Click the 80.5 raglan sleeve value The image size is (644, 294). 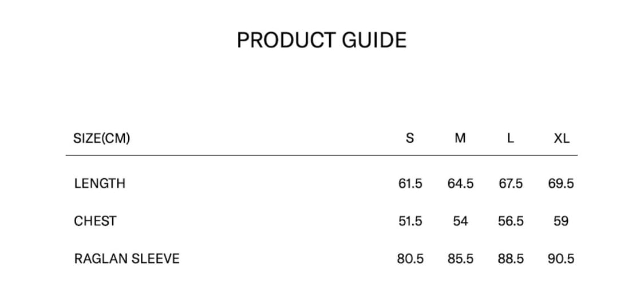click(410, 258)
